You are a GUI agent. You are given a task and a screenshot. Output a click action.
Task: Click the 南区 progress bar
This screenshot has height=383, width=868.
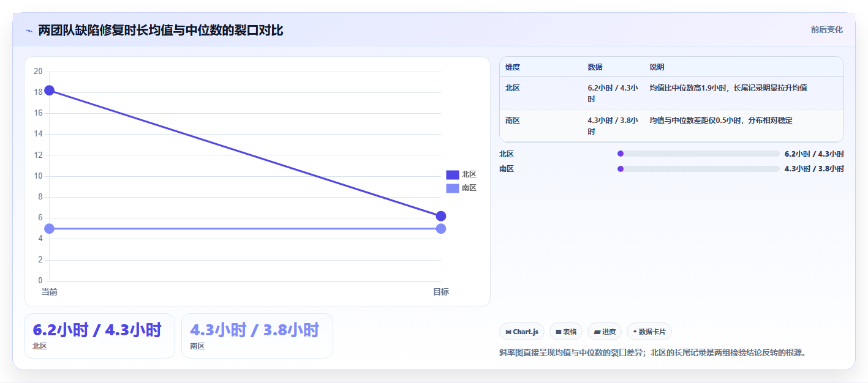698,169
